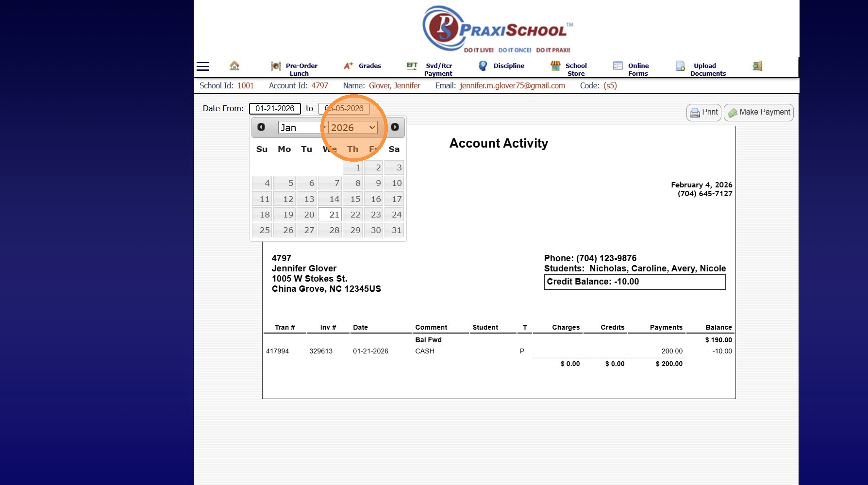This screenshot has height=485, width=868.
Task: Click the address 1005 W Stokes St.
Action: [310, 279]
